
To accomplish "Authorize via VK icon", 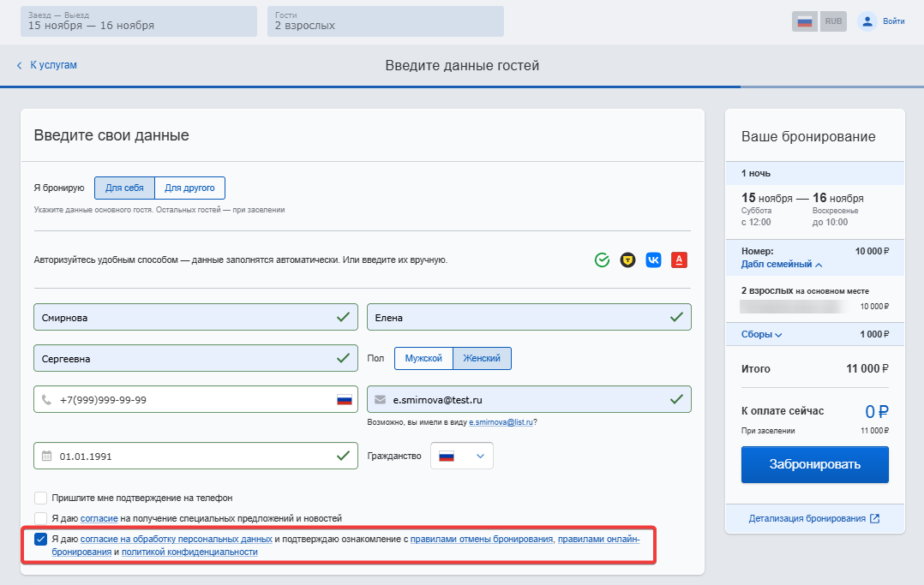I will [x=654, y=260].
